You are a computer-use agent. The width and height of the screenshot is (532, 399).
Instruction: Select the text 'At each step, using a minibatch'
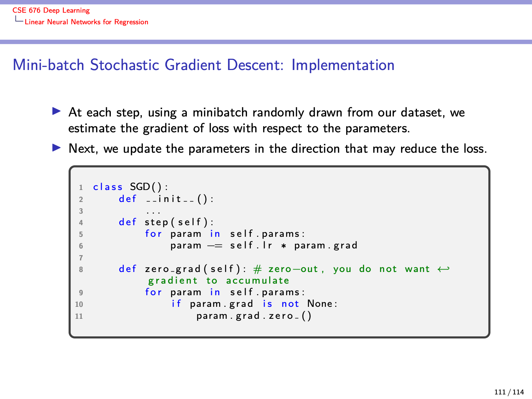click(x=158, y=113)
